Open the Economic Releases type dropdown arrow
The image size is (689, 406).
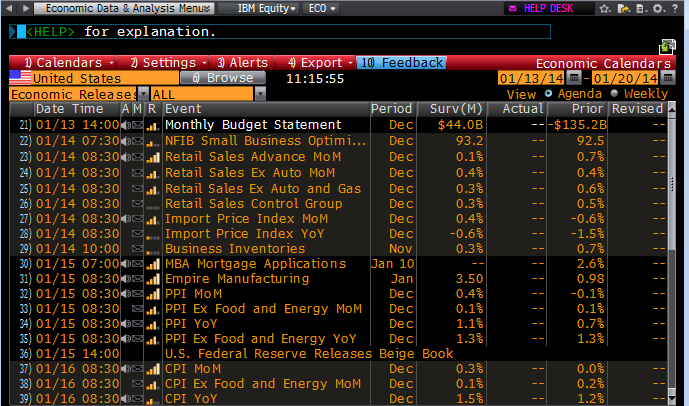[143, 94]
